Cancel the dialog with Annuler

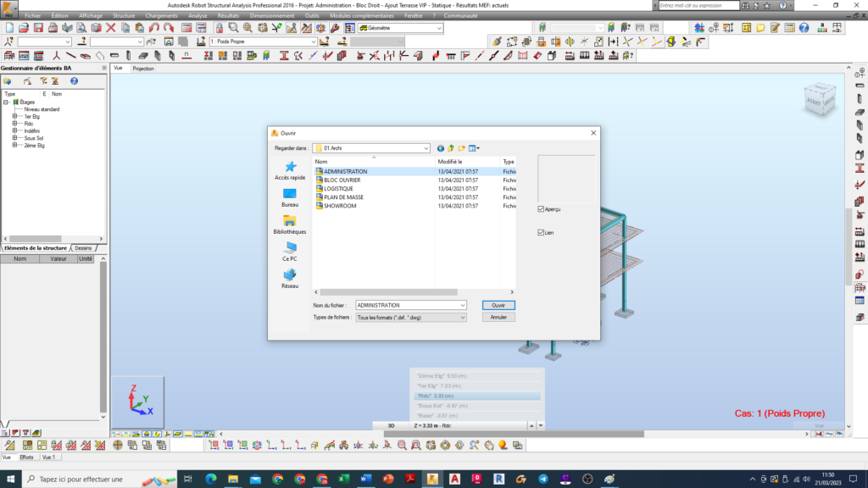[498, 316]
